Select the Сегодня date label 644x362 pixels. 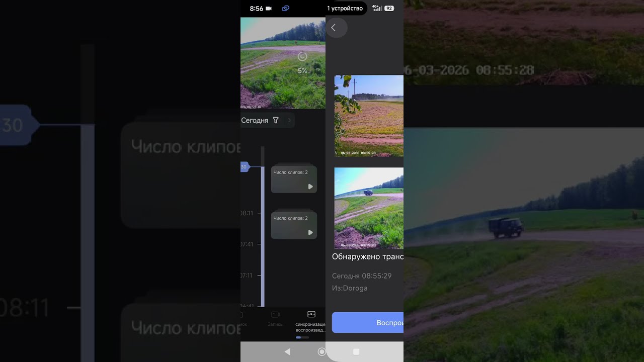click(x=255, y=120)
